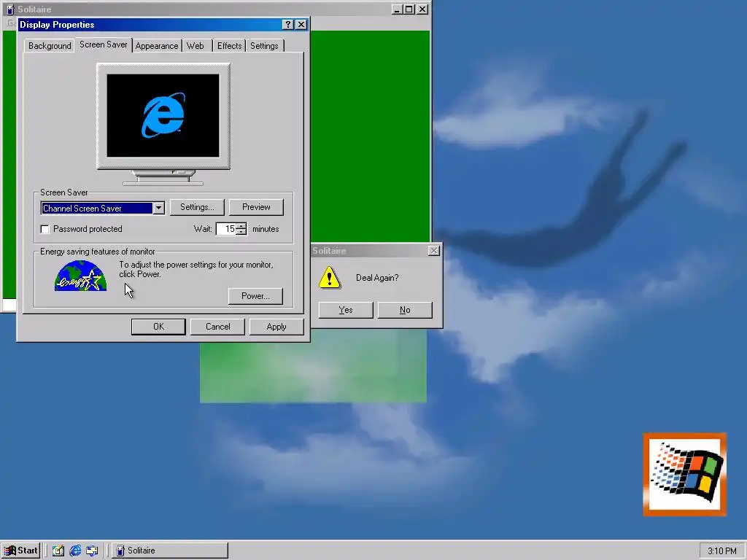Close the main Solitaire window
The height and width of the screenshot is (560, 747).
(422, 9)
